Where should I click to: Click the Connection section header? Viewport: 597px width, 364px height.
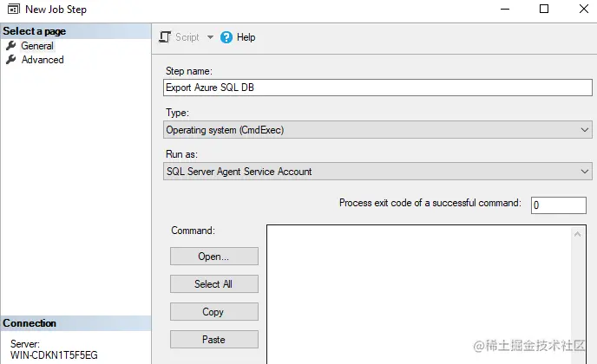(75, 323)
